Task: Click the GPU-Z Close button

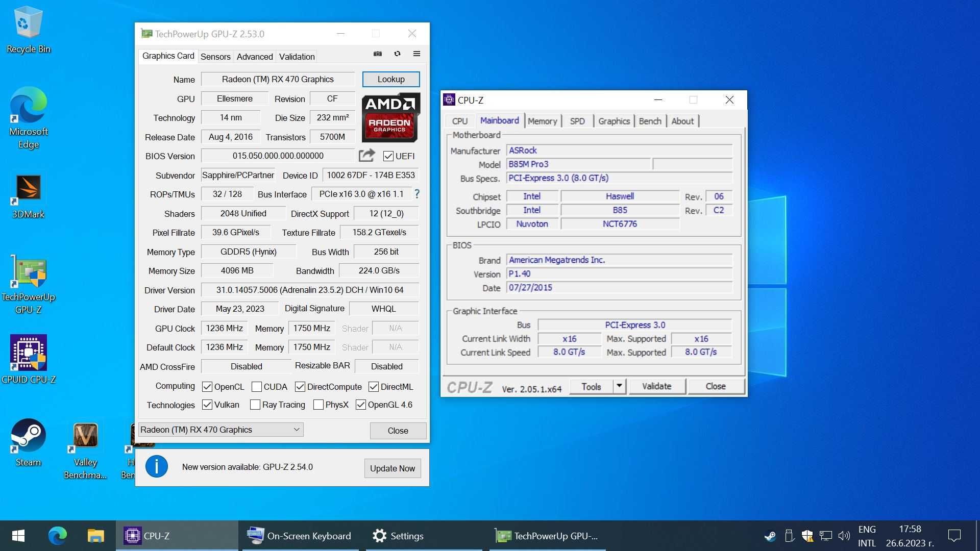Action: (x=398, y=431)
